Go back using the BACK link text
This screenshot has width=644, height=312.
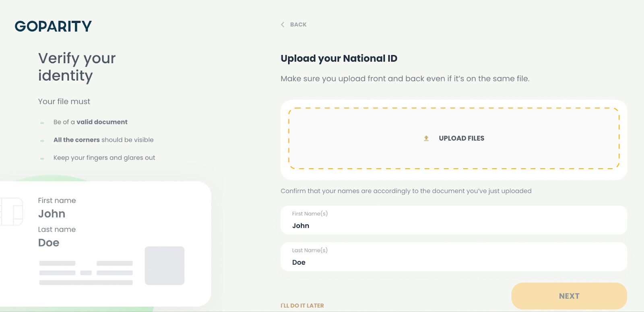[x=298, y=25]
